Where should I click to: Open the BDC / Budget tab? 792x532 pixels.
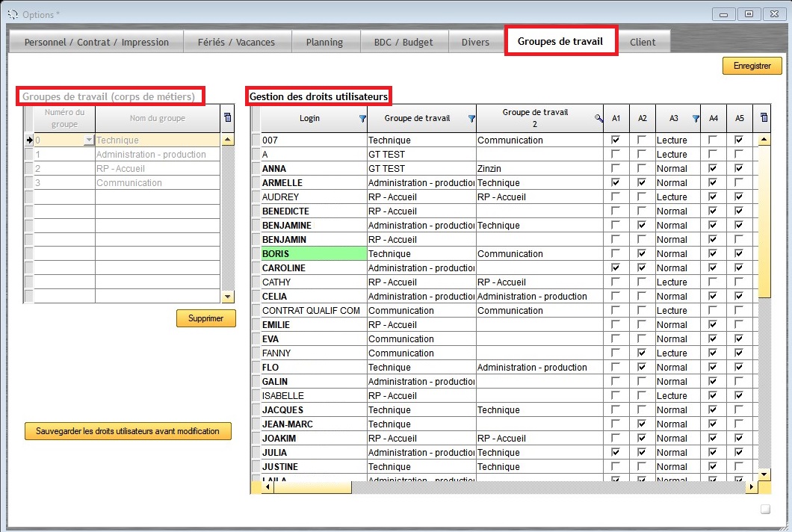point(403,43)
